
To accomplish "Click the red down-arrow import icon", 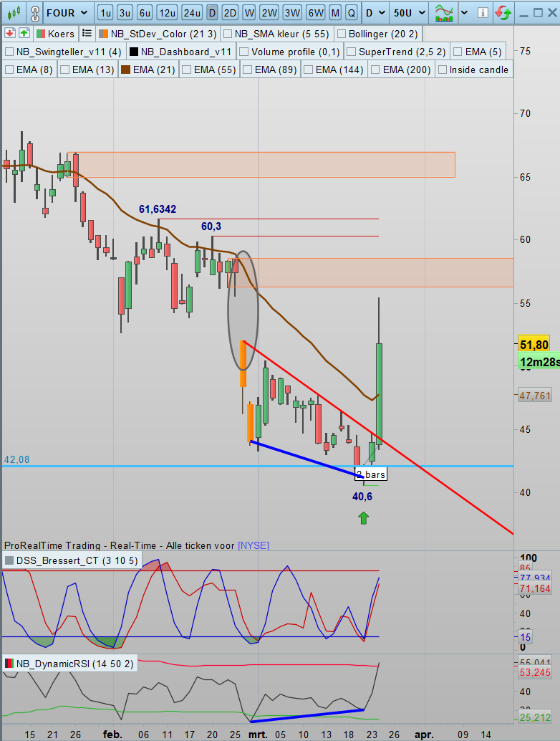I will click(11, 33).
